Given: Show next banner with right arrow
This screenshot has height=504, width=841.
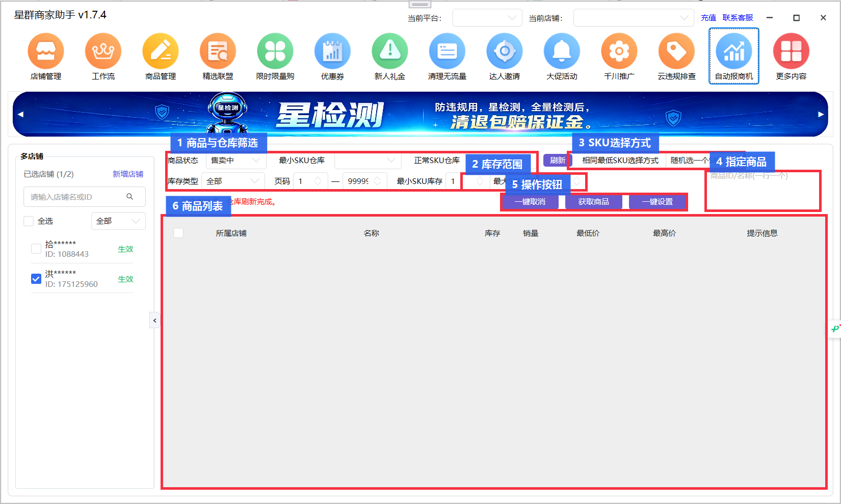Looking at the screenshot, I should pyautogui.click(x=821, y=114).
